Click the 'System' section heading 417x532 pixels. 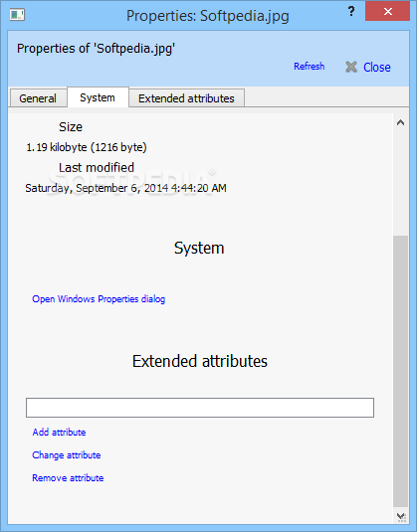199,248
